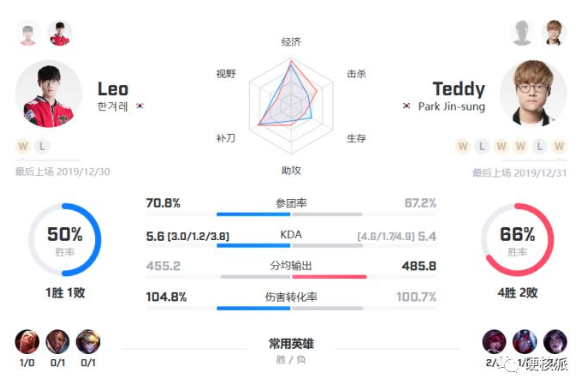This screenshot has width=588, height=381.
Task: Open Teddy's large profile portrait
Action: pyautogui.click(x=533, y=94)
